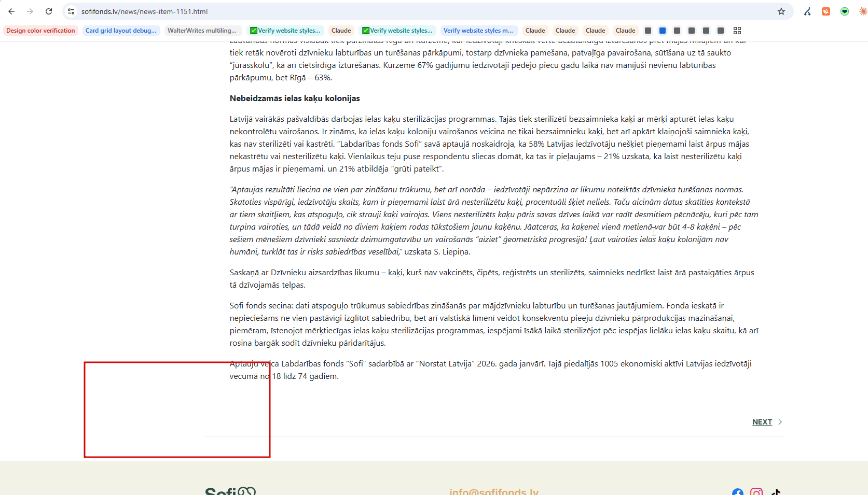
Task: Click the text pārkāpumu, bet Rīgā – 63%
Action: click(281, 78)
